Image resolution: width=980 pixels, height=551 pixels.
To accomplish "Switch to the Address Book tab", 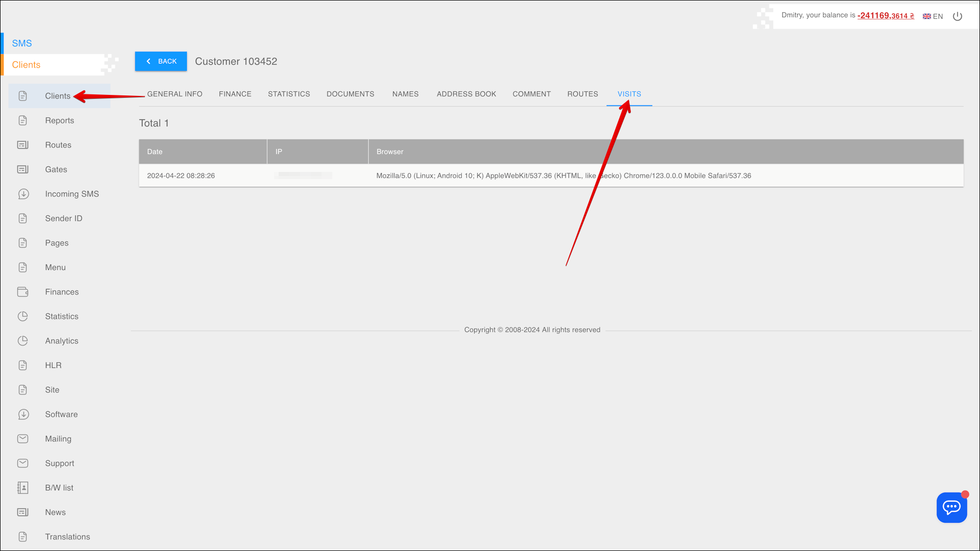I will coord(466,94).
